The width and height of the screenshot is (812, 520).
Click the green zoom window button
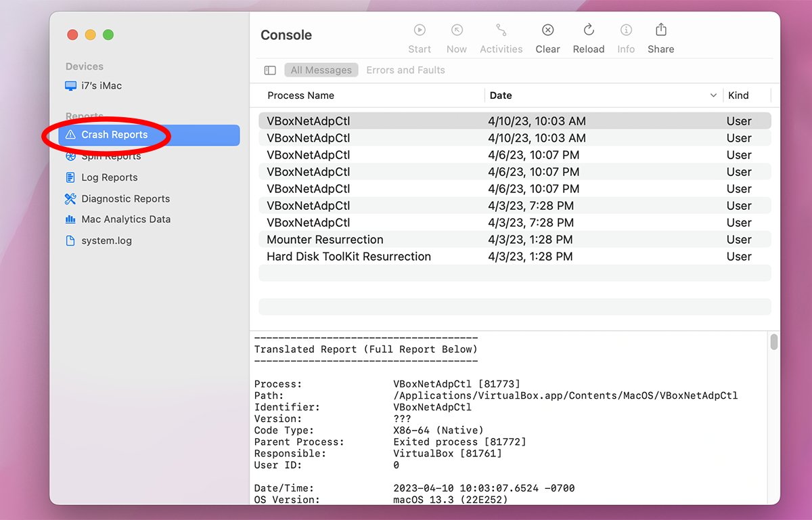[x=108, y=35]
